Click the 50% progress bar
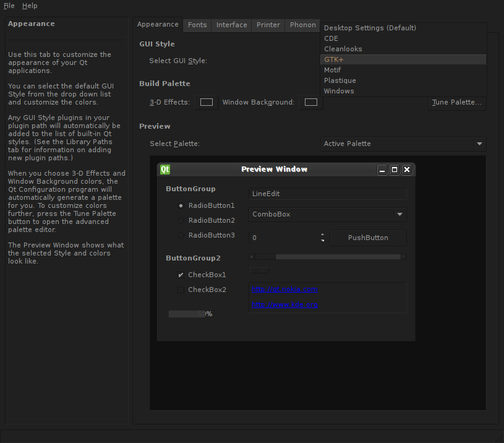This screenshot has width=504, height=443. [x=190, y=314]
